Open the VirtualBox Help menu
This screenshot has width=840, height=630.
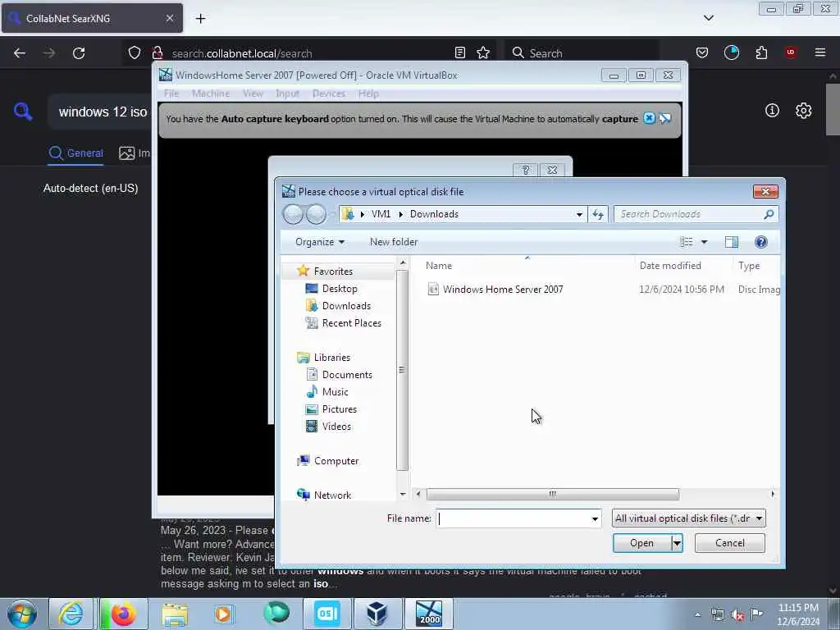click(x=368, y=94)
